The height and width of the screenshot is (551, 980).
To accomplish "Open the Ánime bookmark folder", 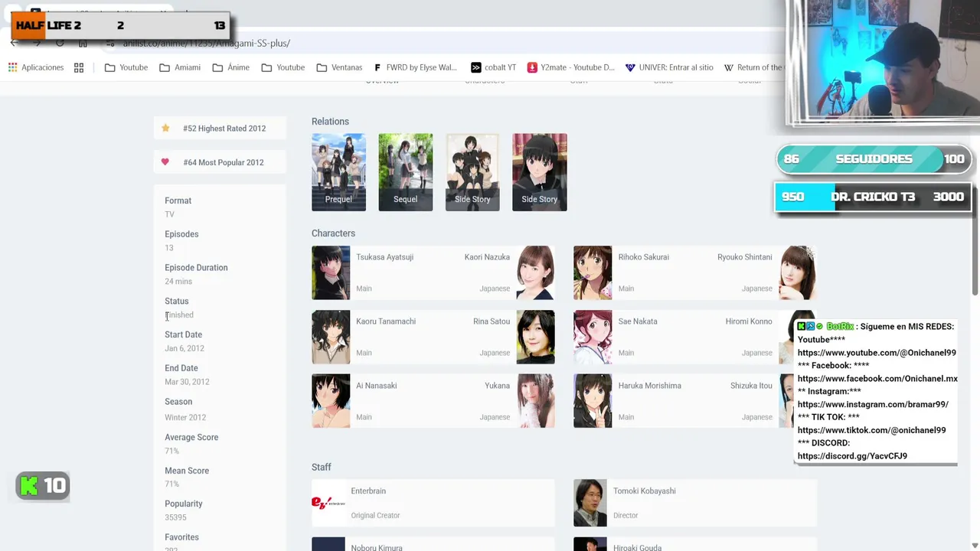I will (x=231, y=67).
